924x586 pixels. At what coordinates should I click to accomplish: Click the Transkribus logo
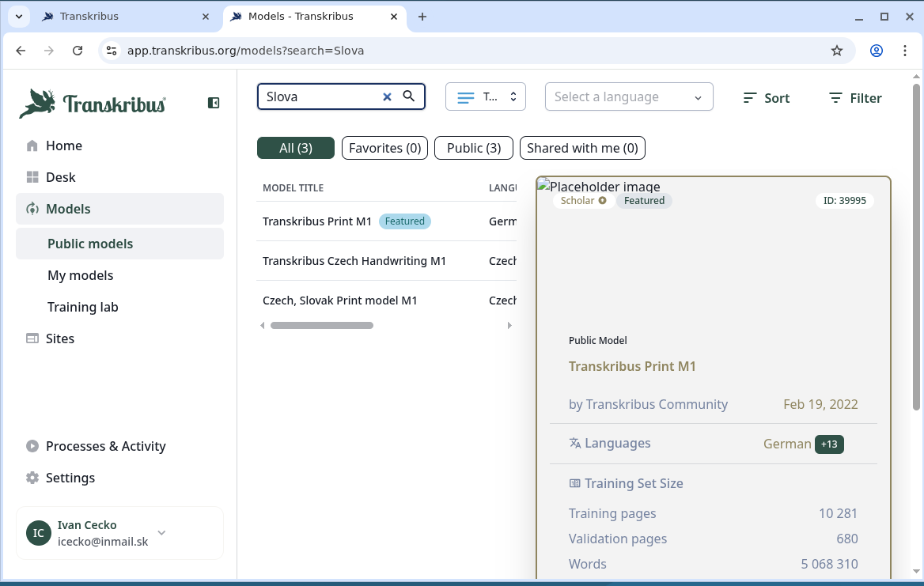point(93,104)
